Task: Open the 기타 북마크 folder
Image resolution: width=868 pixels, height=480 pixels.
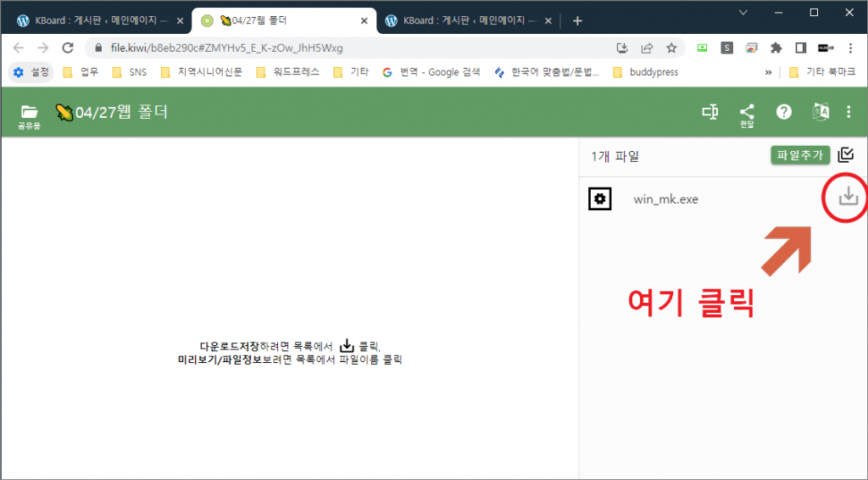Action: tap(822, 72)
